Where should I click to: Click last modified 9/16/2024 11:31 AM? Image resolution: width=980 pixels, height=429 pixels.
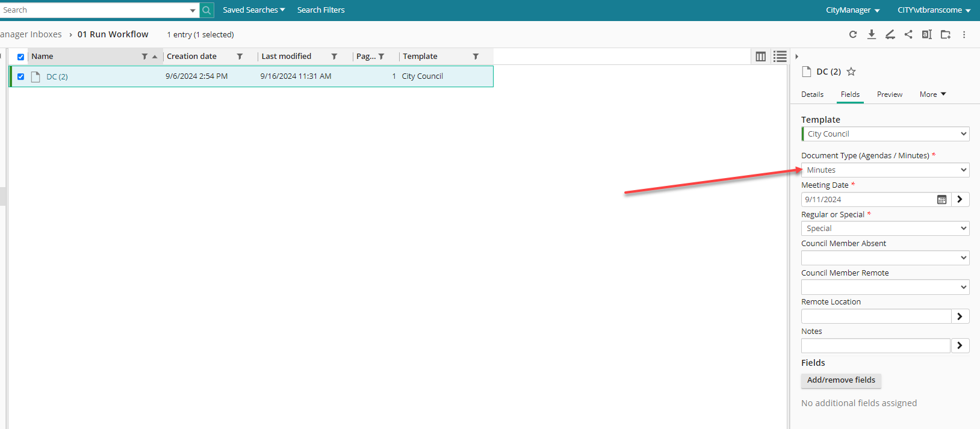pos(296,76)
